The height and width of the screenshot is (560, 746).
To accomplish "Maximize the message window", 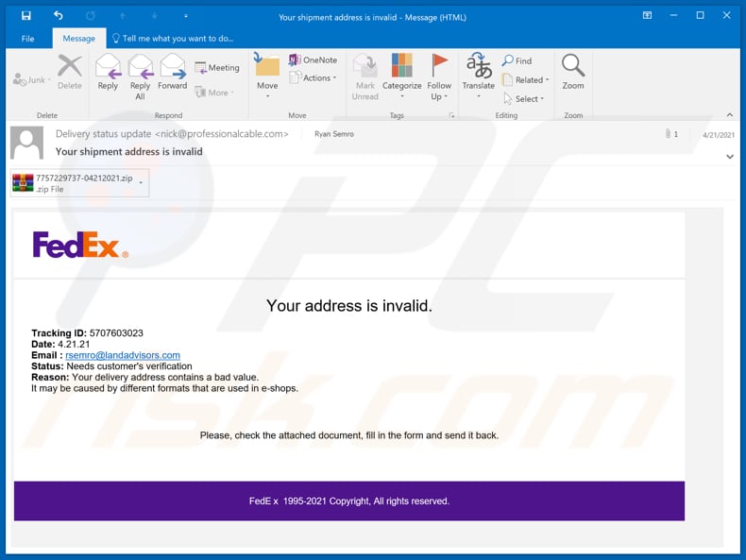I will 700,15.
